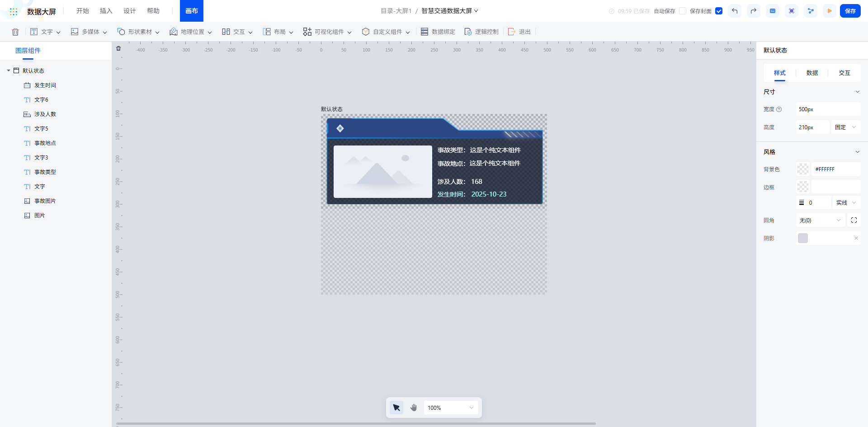
Task: Open the 多媒体 toolbar dropdown
Action: (x=89, y=32)
